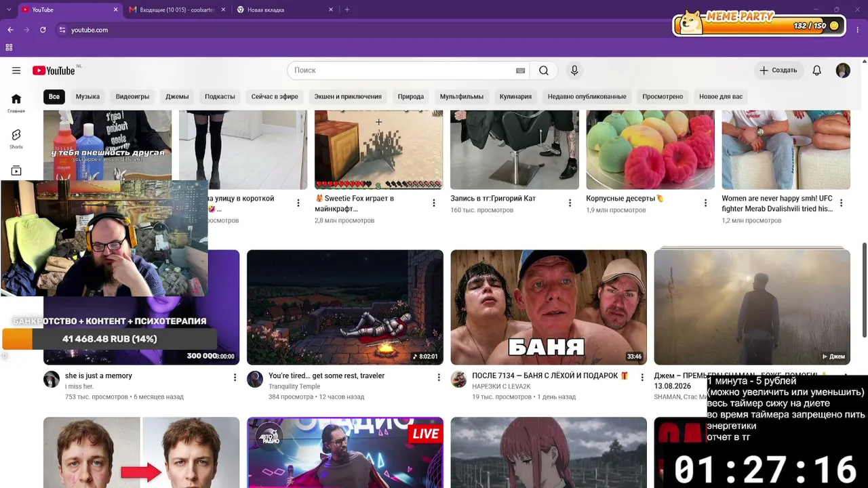868x488 pixels.
Task: Open more actions for 'You're tired... get some rest'
Action: (438, 378)
